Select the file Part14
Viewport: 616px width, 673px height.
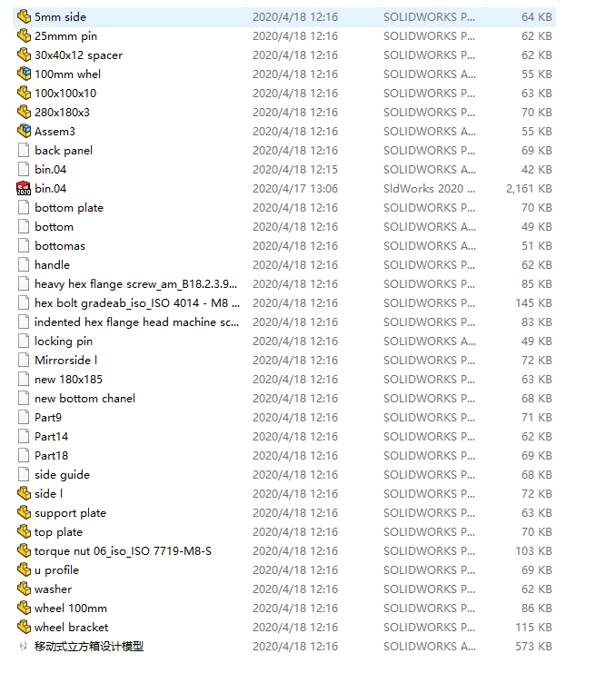[x=51, y=437]
